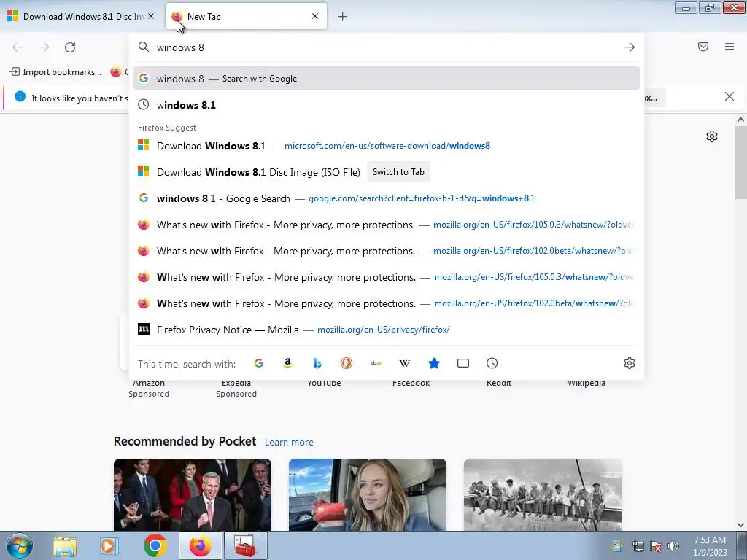Click the Switch to Tab button
This screenshot has height=560, width=747.
398,172
